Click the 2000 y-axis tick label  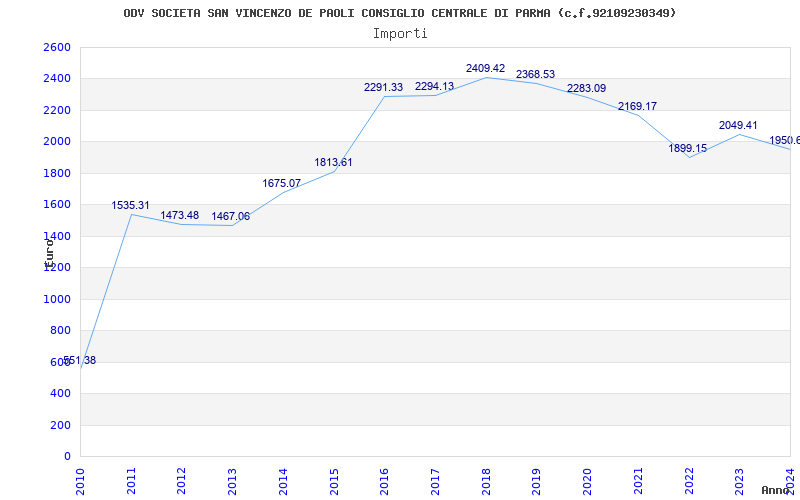point(57,142)
